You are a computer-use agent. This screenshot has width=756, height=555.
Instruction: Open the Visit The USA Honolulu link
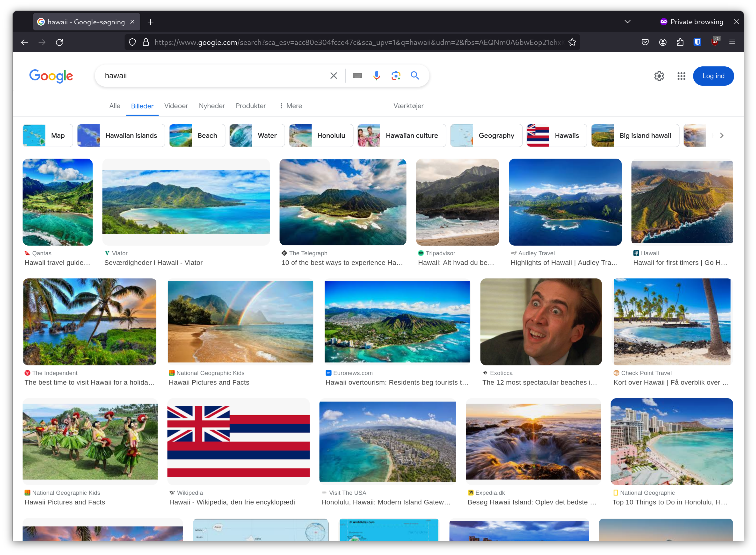click(385, 502)
